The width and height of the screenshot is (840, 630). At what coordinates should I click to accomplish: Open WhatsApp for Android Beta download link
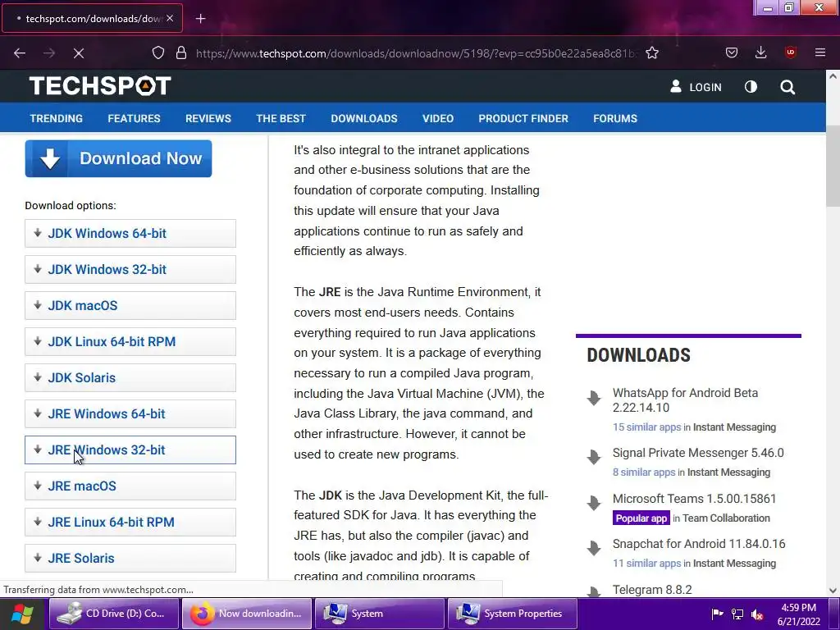(685, 400)
